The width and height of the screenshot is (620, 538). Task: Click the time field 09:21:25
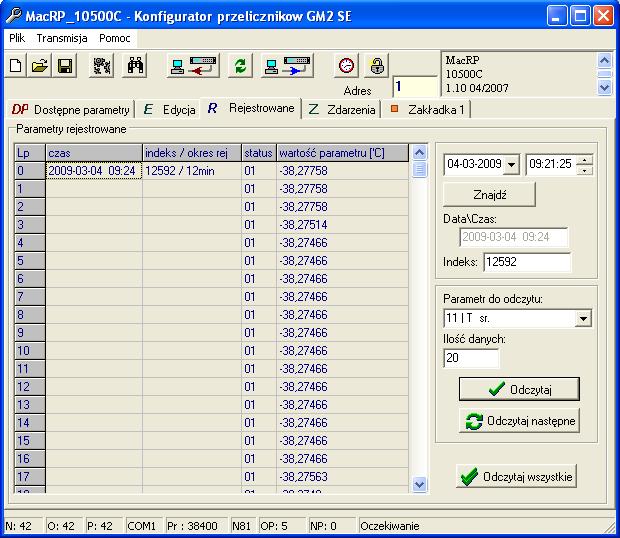click(550, 164)
